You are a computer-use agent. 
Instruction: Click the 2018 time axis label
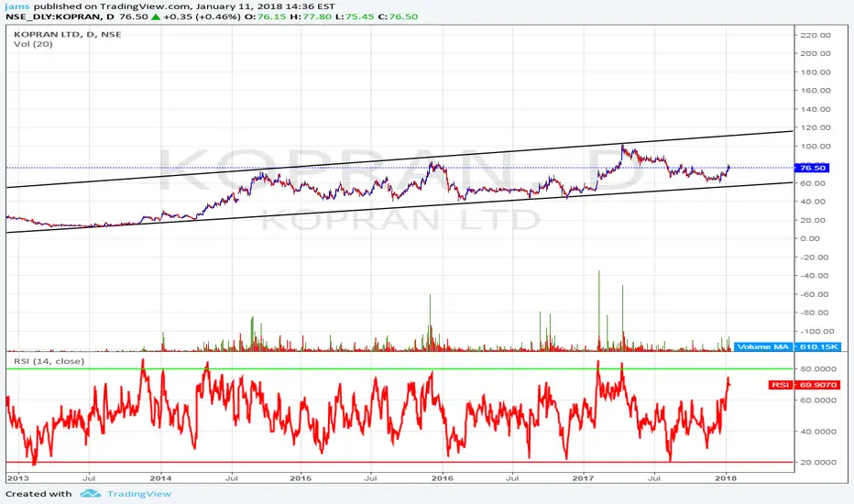pos(726,478)
